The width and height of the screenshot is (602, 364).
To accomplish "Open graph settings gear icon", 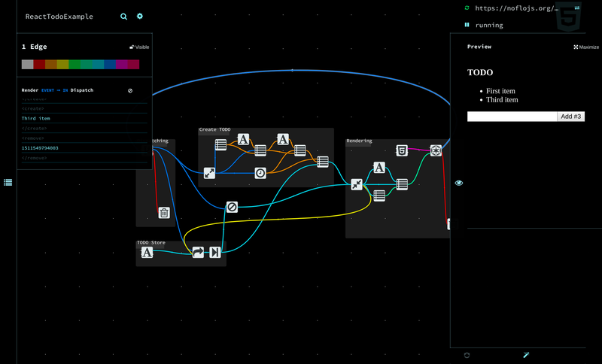I will (140, 16).
